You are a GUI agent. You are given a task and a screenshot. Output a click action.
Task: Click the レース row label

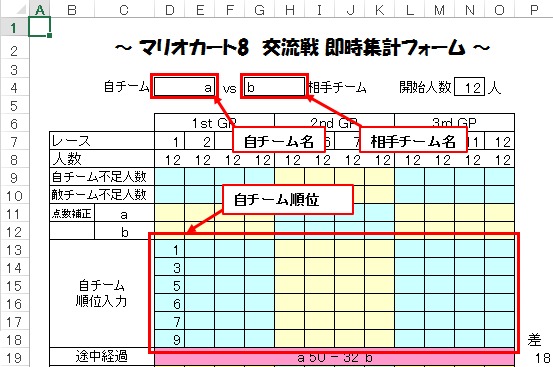pyautogui.click(x=102, y=141)
